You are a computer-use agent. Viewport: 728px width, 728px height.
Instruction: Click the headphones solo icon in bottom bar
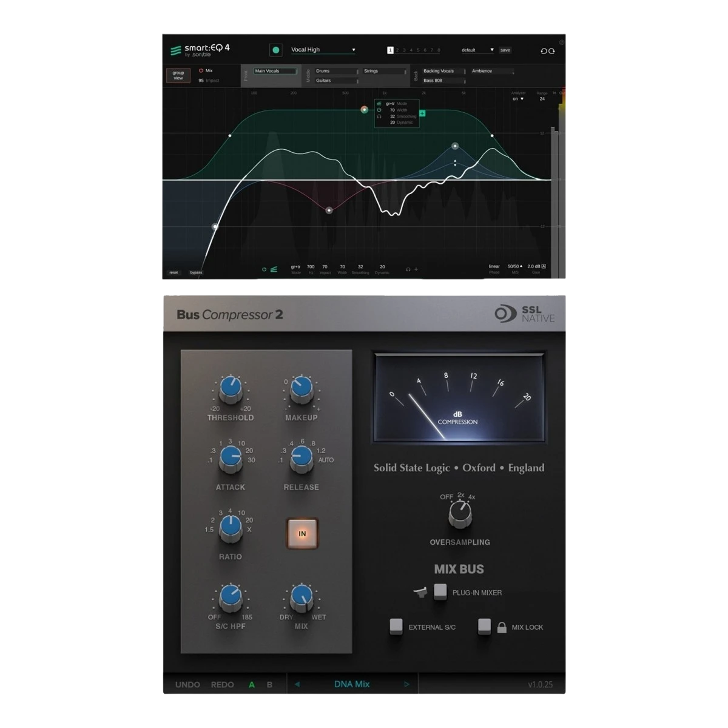(408, 269)
